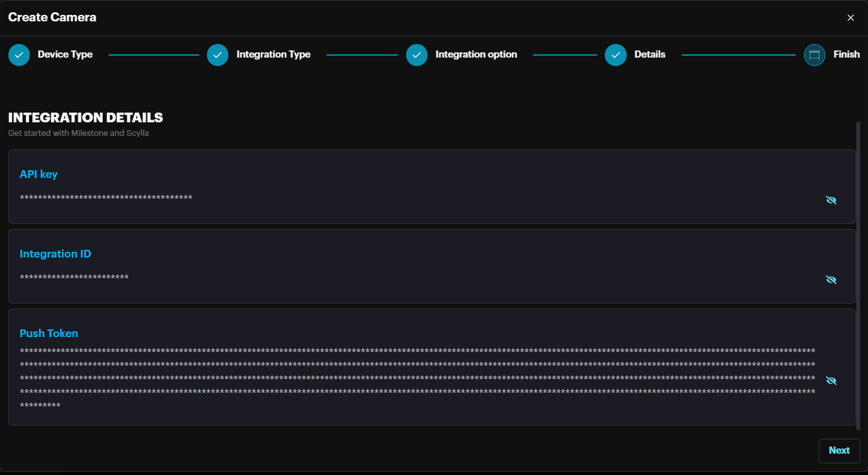
Task: Jump to the Integration Type step label
Action: pyautogui.click(x=273, y=54)
